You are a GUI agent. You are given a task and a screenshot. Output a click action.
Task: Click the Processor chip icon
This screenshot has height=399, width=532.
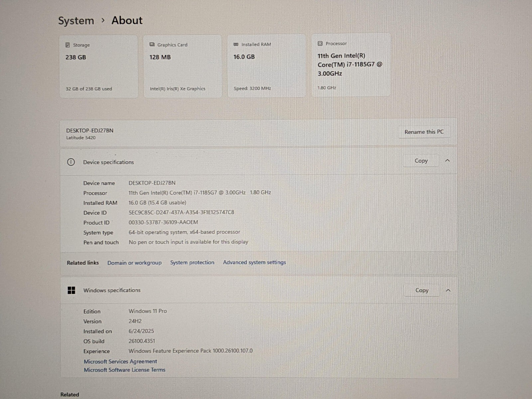coord(320,44)
